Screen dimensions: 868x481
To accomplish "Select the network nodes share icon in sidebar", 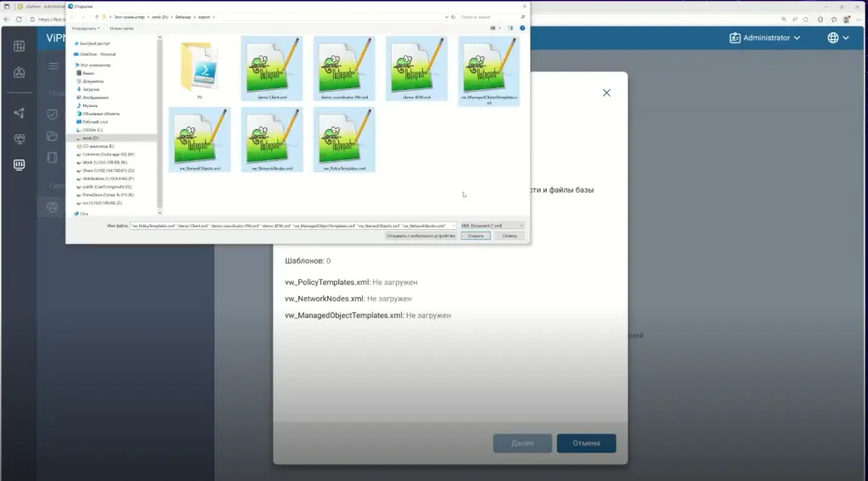I will [19, 113].
